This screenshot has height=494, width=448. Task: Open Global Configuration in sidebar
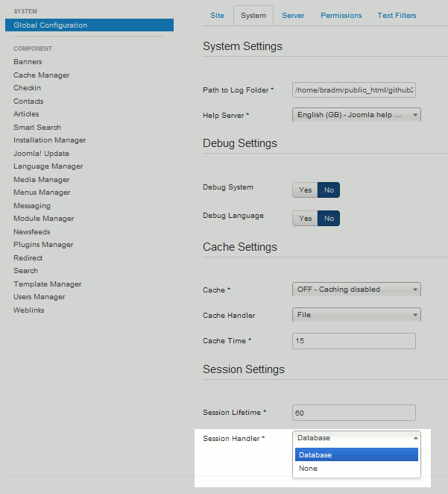(x=50, y=25)
